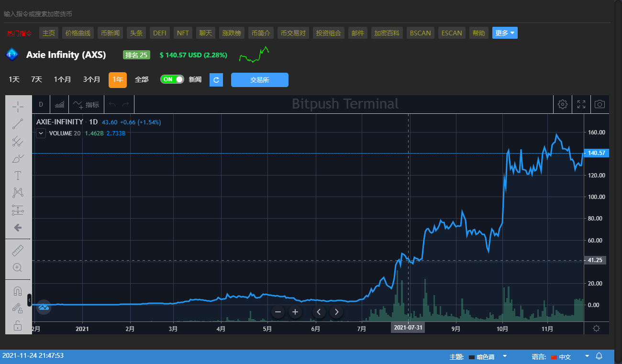
Task: Select the text annotation tool
Action: click(18, 176)
